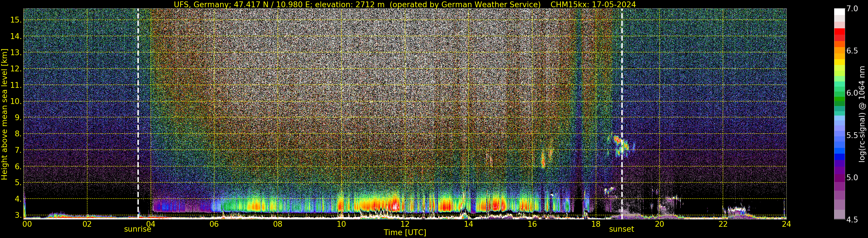The height and width of the screenshot is (238, 868).
Task: Click the '6.' height tick label
Action: pyautogui.click(x=18, y=167)
